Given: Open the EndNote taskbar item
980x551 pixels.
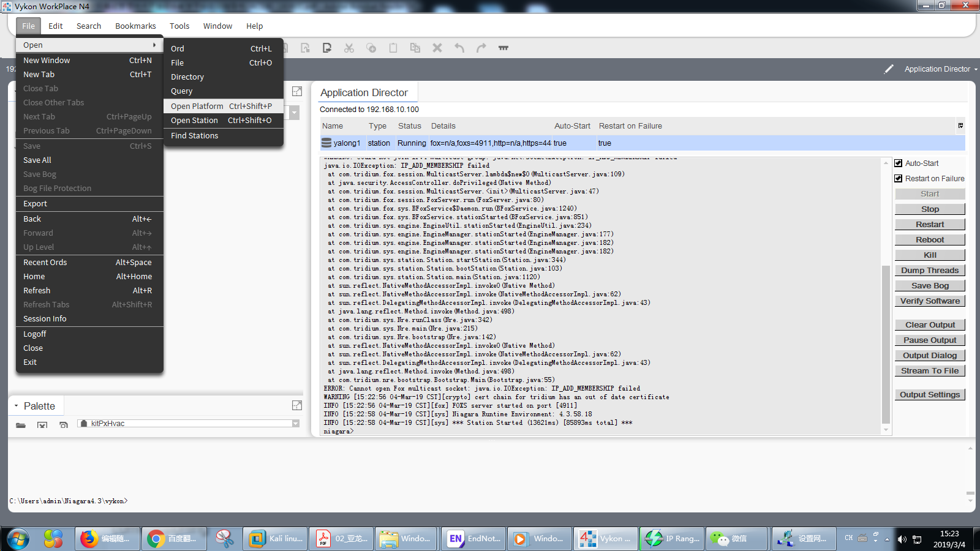Looking at the screenshot, I should 473,539.
